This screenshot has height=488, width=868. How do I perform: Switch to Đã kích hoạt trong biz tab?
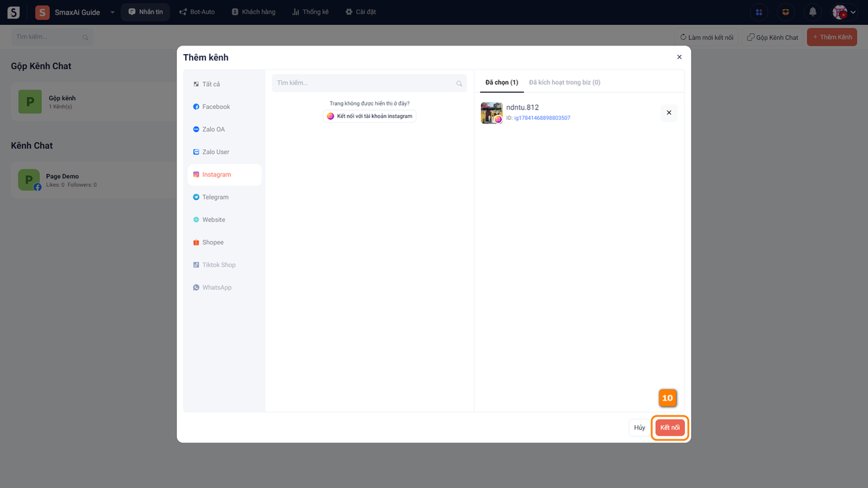tap(564, 83)
